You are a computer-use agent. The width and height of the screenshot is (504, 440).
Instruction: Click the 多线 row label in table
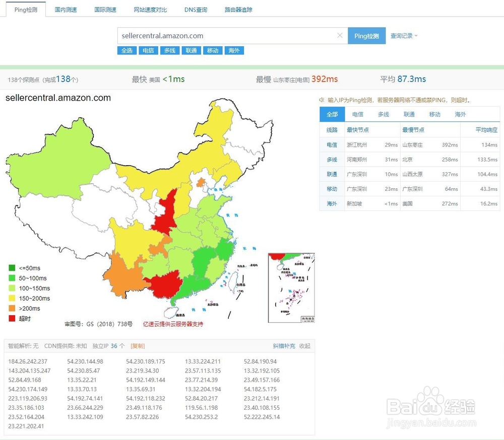pyautogui.click(x=332, y=160)
